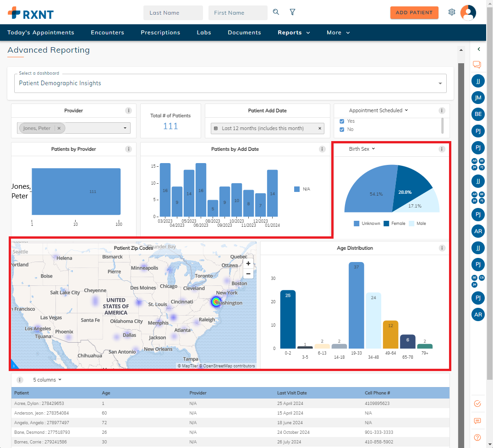
Task: Zoom in on the Patient Zip Codes map
Action: coord(248,264)
